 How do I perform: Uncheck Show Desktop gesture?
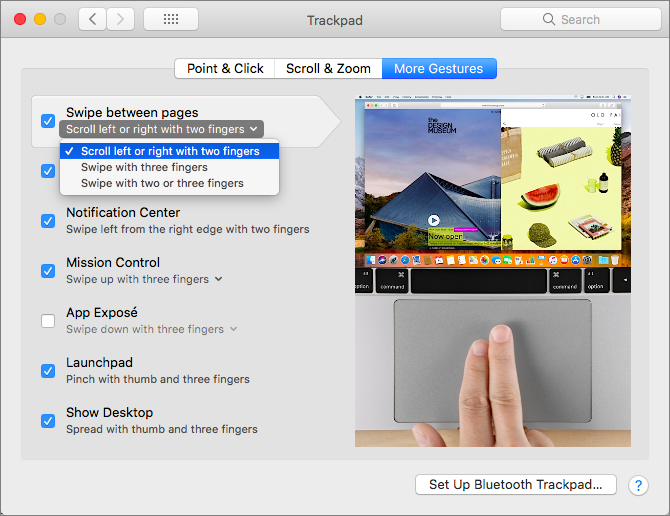pyautogui.click(x=48, y=421)
